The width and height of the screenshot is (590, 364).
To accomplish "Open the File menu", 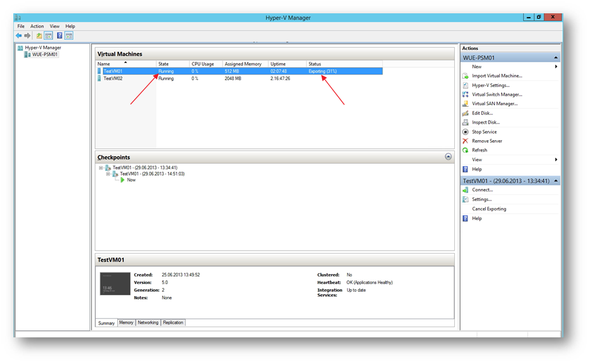I will pos(21,27).
